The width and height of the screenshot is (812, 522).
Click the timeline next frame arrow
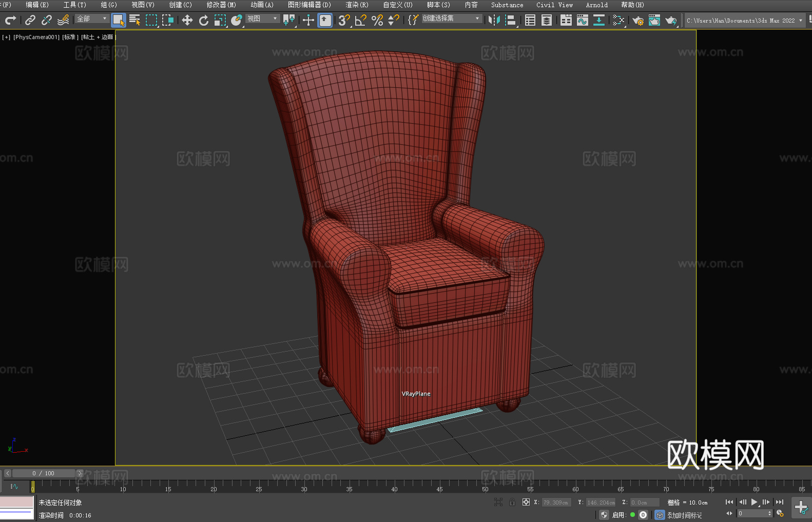(80, 473)
